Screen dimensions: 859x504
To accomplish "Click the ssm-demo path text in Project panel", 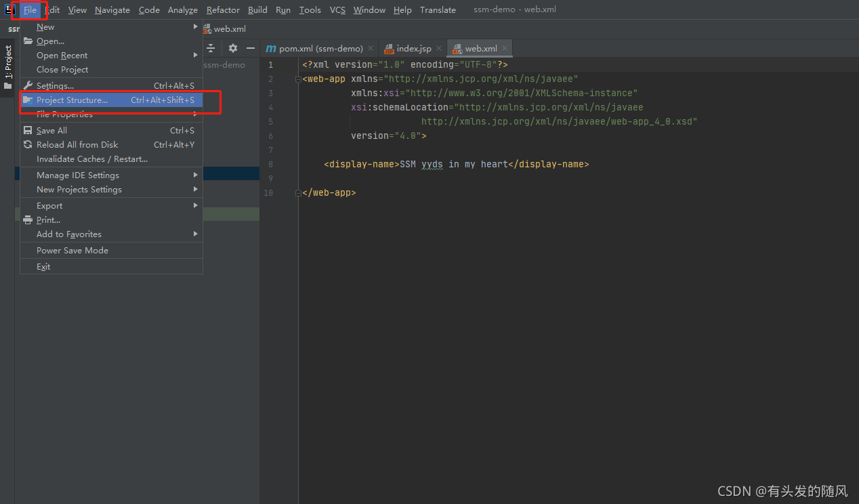I will [x=224, y=65].
